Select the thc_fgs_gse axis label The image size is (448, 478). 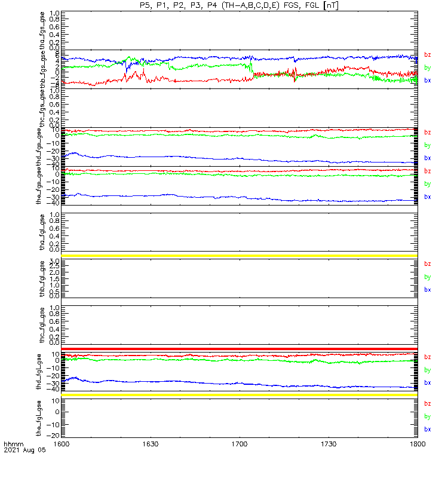[42, 108]
